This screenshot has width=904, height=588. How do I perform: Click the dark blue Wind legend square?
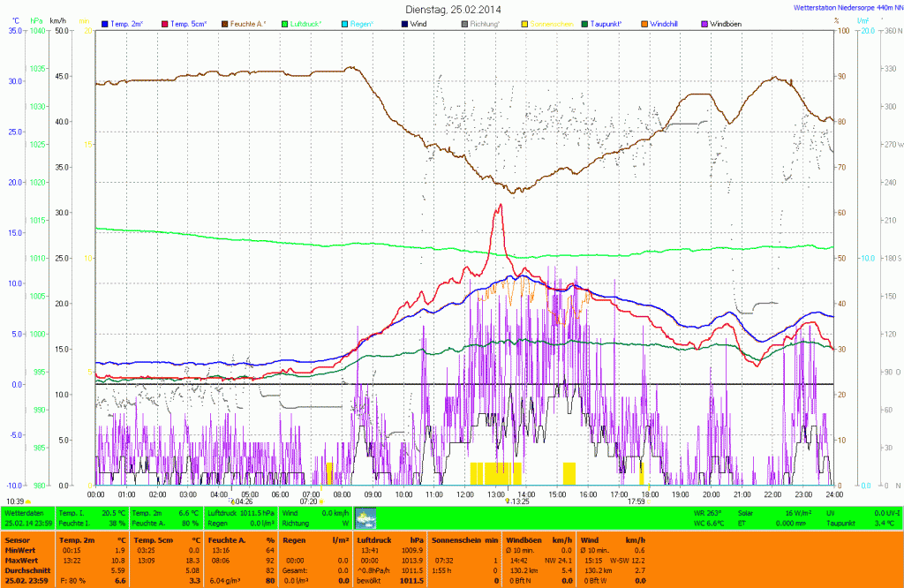click(x=405, y=23)
